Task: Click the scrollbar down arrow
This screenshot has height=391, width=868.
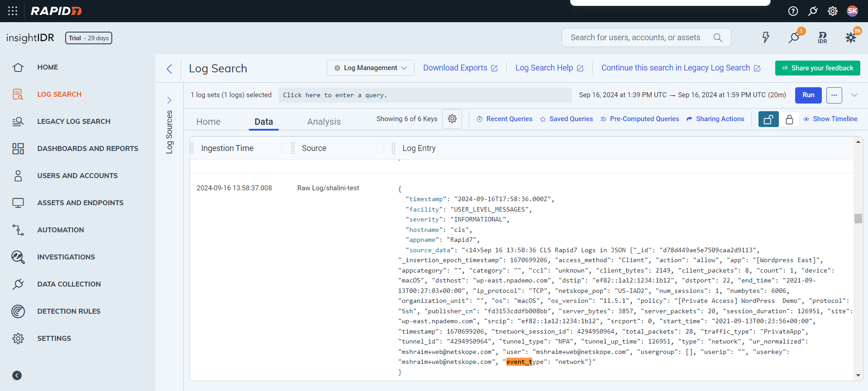Action: [x=858, y=375]
